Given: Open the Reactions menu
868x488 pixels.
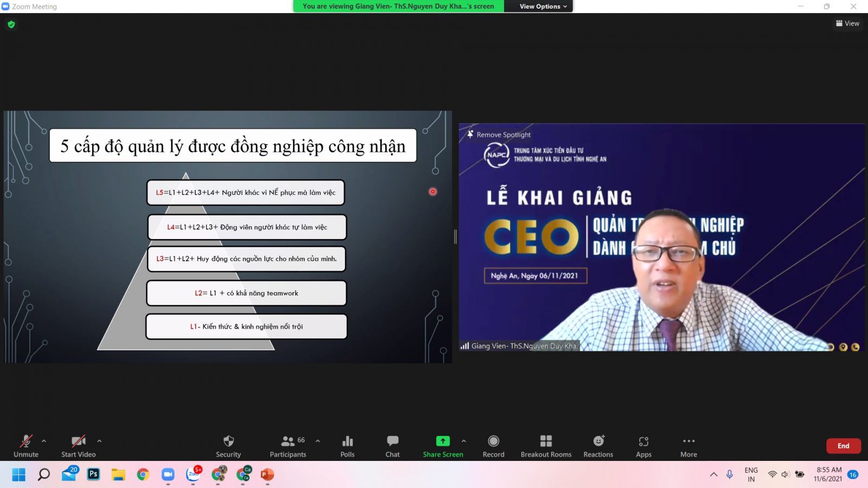Looking at the screenshot, I should (598, 446).
